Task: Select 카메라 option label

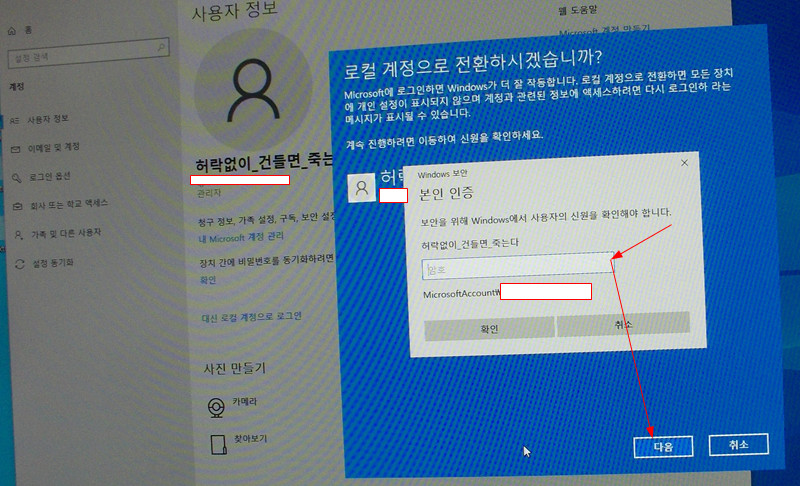Action: click(x=245, y=402)
